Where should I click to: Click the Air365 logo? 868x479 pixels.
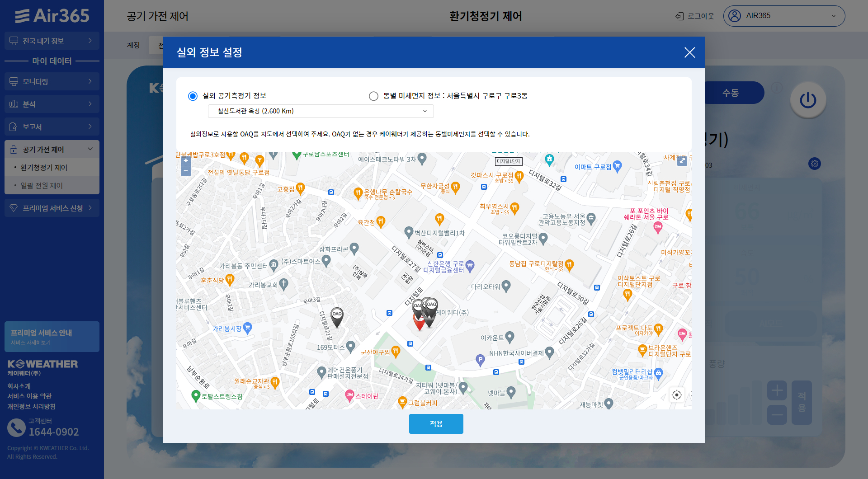pos(52,16)
